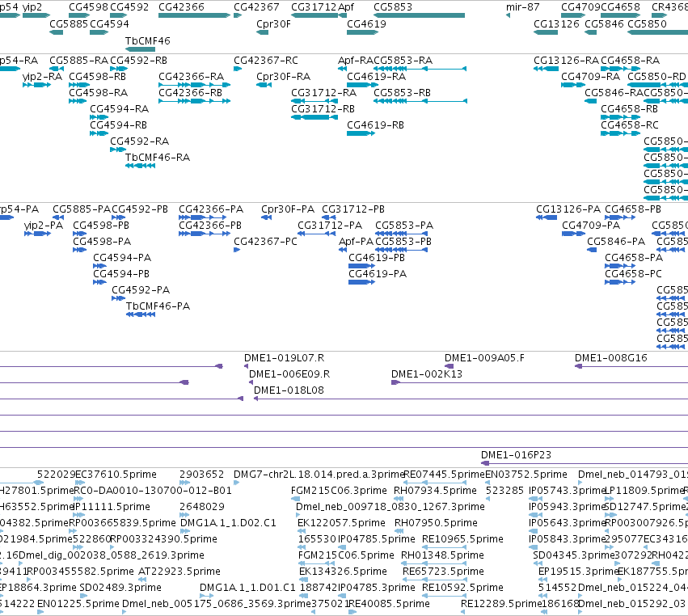Image resolution: width=688 pixels, height=616 pixels.
Task: Open the yip2-PA protein label
Action: (x=44, y=226)
